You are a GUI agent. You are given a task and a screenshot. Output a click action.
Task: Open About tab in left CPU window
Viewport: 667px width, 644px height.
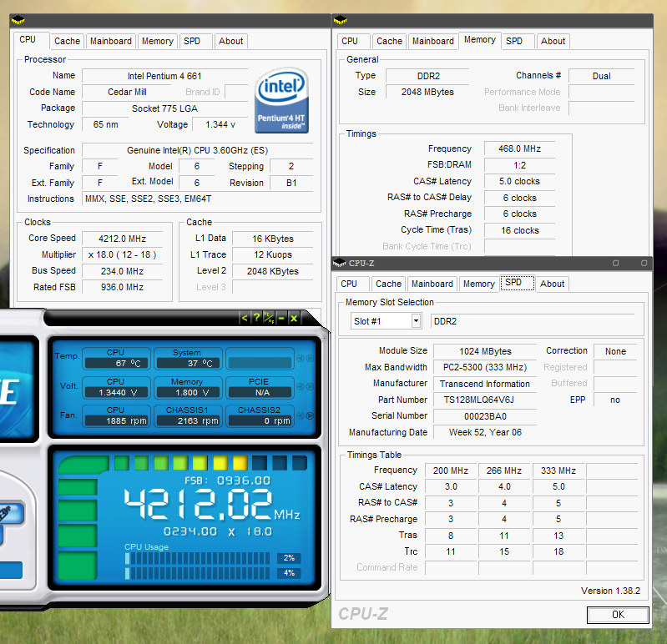point(230,41)
